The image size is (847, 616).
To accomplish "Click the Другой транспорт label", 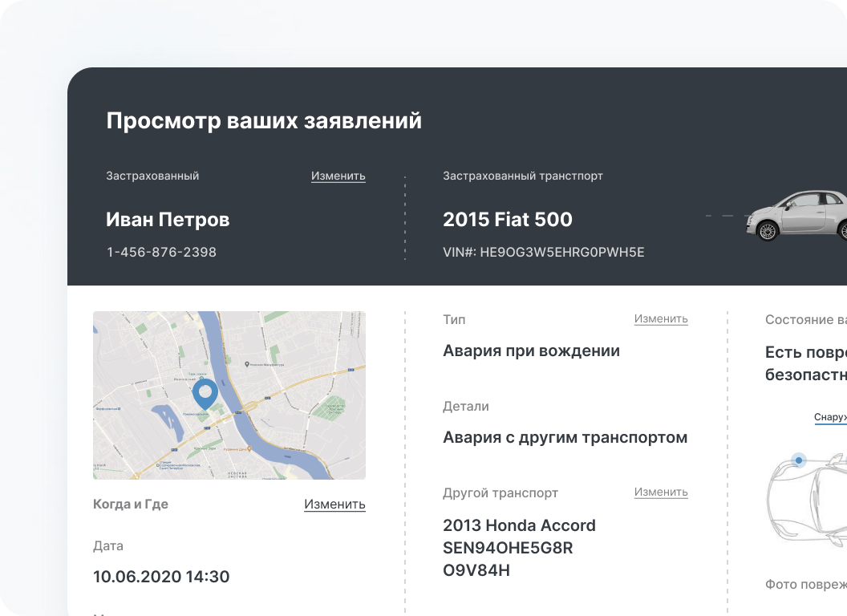I will [x=500, y=492].
